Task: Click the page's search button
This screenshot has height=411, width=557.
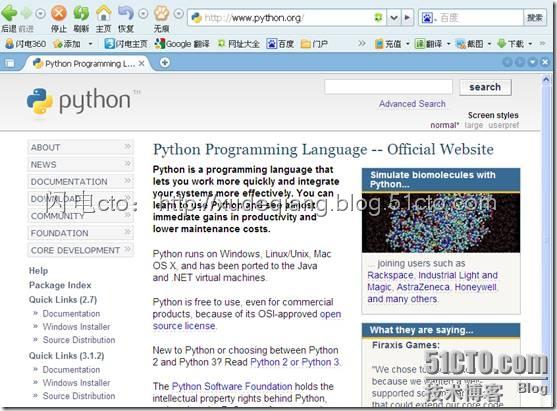Action: click(x=485, y=87)
